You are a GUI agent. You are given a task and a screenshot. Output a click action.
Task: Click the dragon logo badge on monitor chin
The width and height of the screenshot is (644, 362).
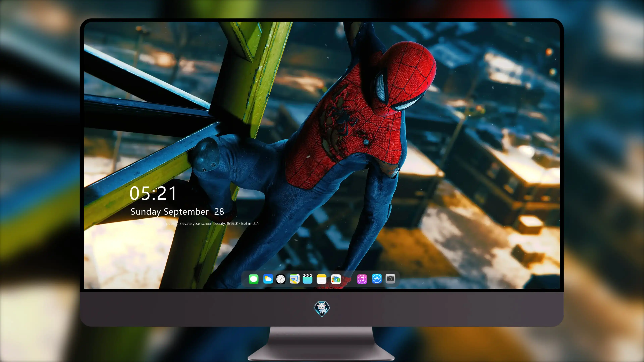point(322,308)
